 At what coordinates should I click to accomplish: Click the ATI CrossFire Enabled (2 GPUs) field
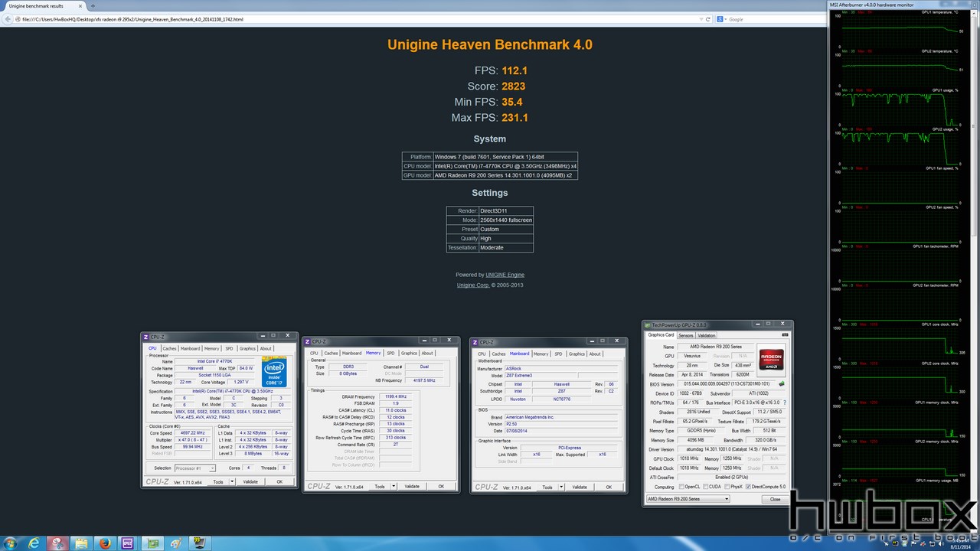pos(732,477)
